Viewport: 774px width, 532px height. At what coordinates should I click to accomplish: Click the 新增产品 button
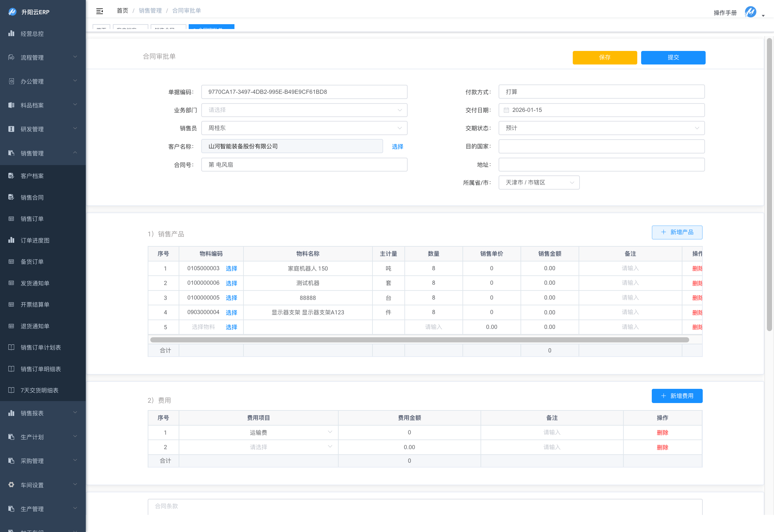coord(677,232)
